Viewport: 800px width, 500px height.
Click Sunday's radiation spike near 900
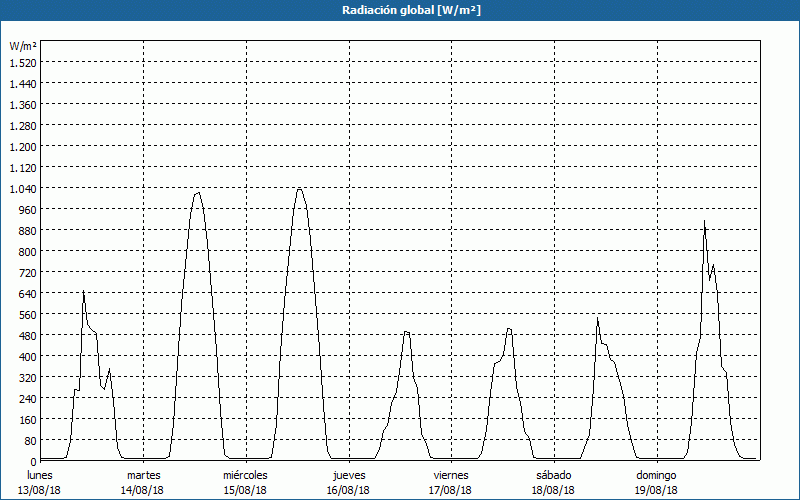(704, 221)
